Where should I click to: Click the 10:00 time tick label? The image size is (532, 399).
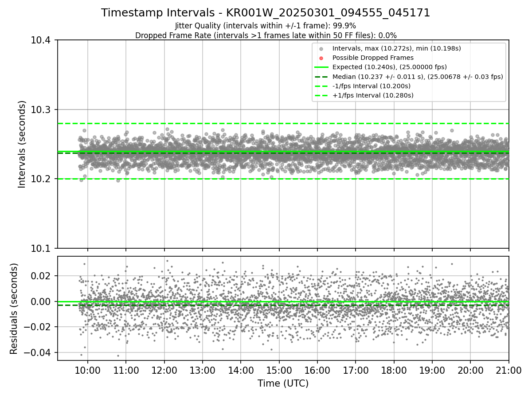88,370
